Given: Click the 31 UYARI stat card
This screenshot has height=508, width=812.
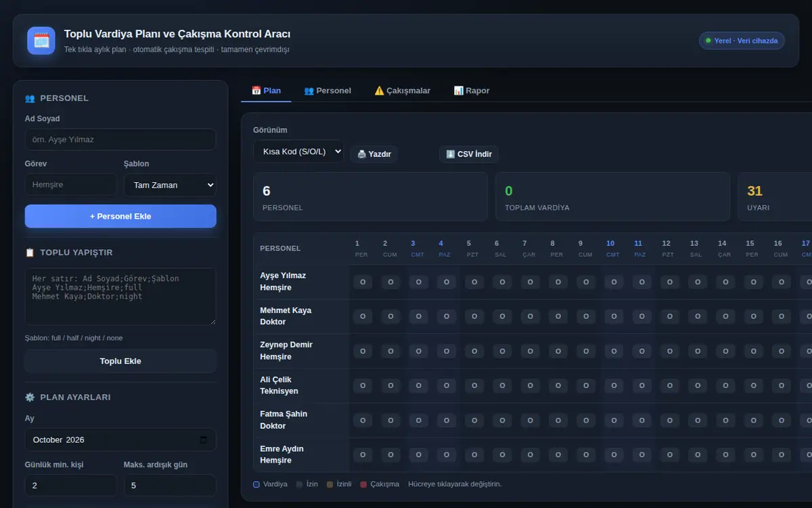Looking at the screenshot, I should pyautogui.click(x=775, y=196).
